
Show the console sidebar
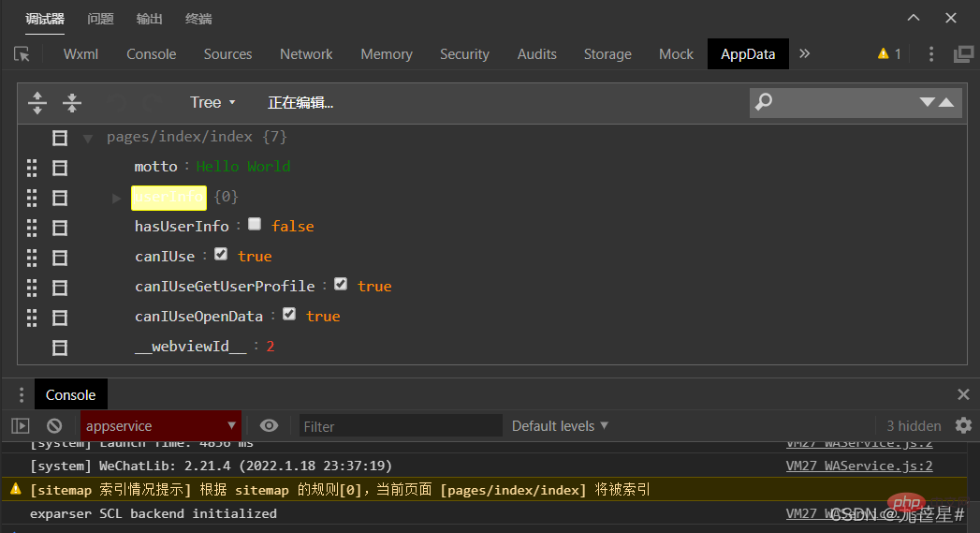(21, 426)
